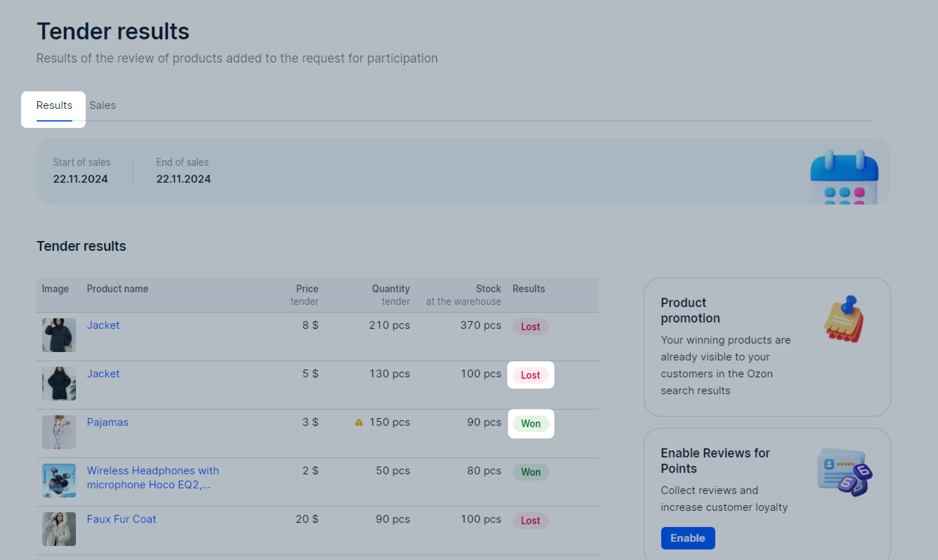Open the Jacket link priced 5 $
Image resolution: width=938 pixels, height=560 pixels.
(x=103, y=373)
